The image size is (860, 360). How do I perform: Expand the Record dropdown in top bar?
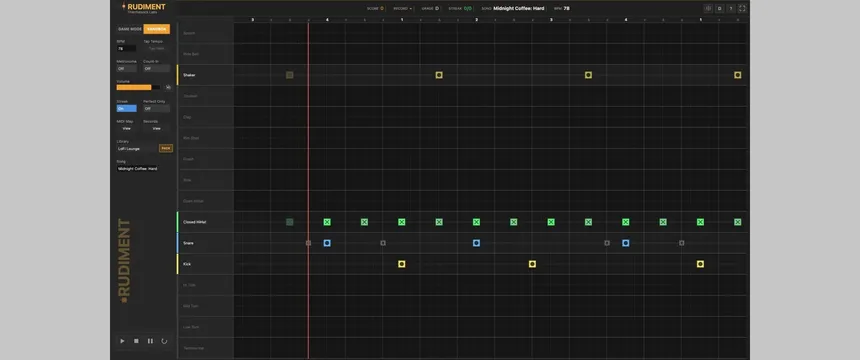click(403, 8)
